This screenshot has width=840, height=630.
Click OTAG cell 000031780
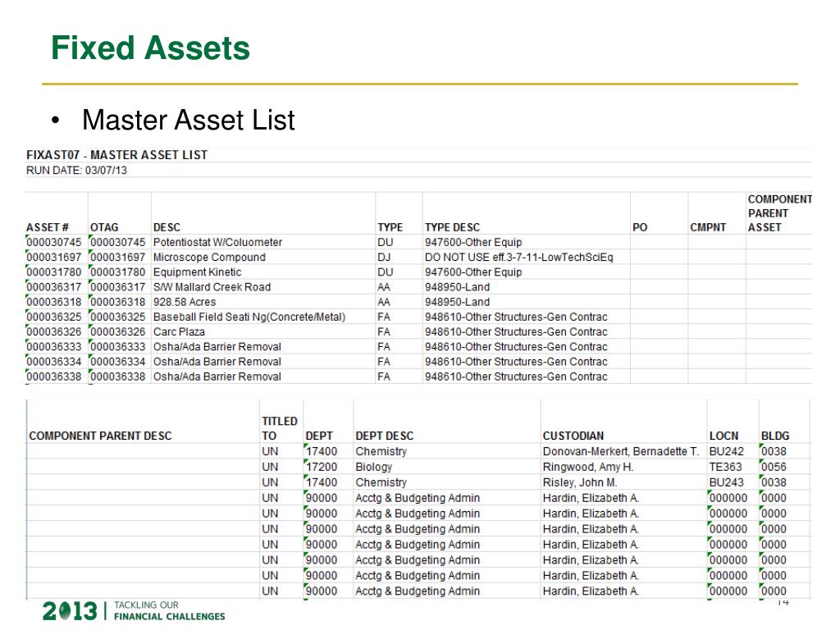117,272
